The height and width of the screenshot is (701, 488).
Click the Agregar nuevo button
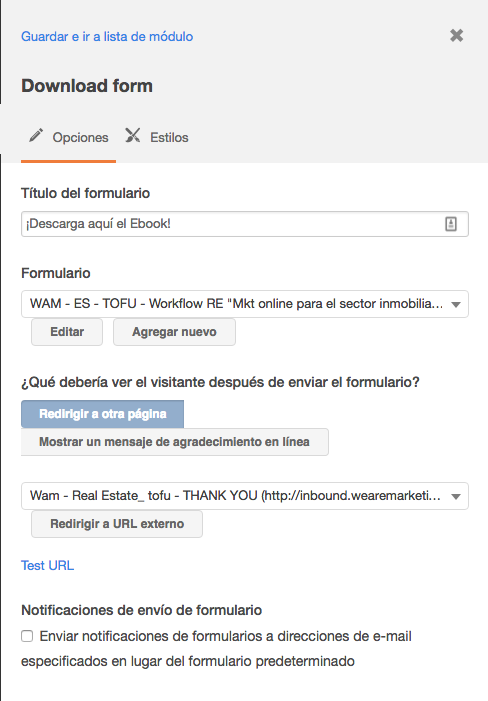tap(174, 332)
